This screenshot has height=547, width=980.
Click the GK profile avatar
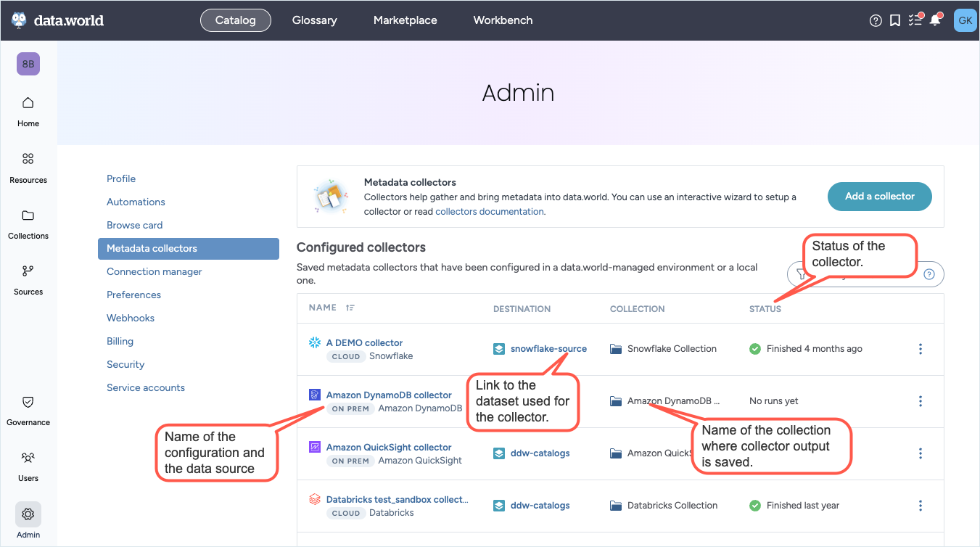pos(965,20)
